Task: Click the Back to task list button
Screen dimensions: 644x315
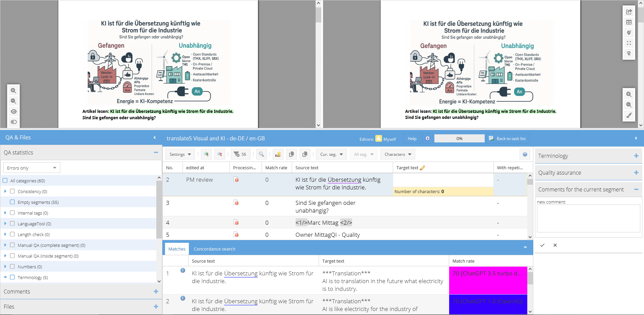Action: click(x=507, y=139)
